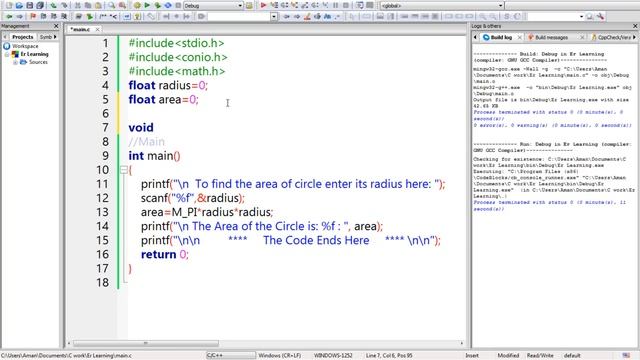
Task: Expand the Sources folder node
Action: click(x=15, y=62)
